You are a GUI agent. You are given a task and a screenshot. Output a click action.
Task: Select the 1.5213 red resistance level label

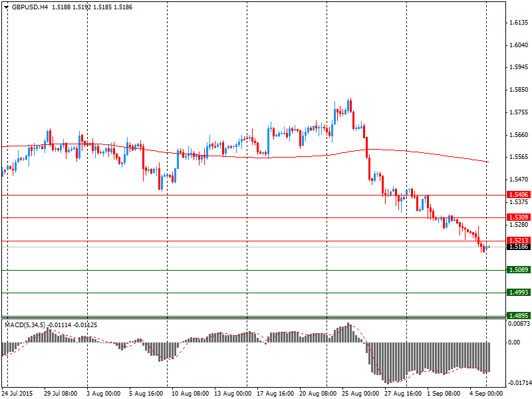(519, 241)
